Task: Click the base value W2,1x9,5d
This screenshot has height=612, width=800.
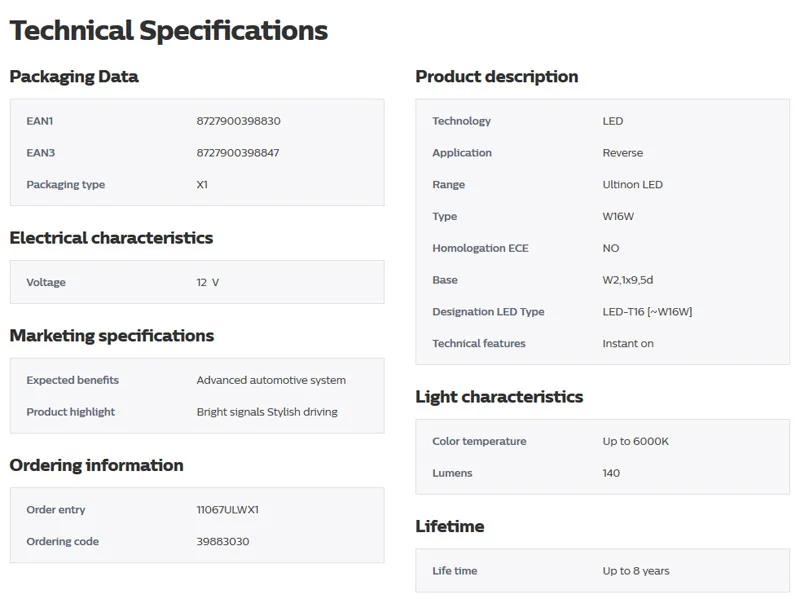Action: tap(628, 279)
